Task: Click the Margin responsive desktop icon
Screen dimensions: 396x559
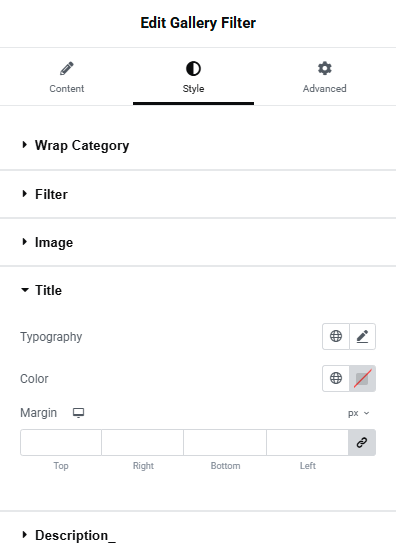Action: [x=78, y=413]
